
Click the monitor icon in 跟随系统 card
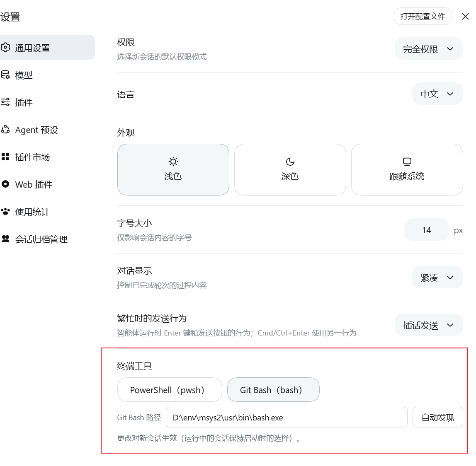click(407, 162)
